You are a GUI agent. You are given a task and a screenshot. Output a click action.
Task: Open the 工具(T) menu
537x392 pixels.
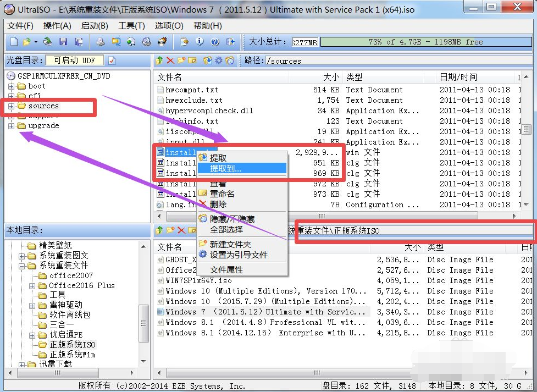(x=131, y=26)
